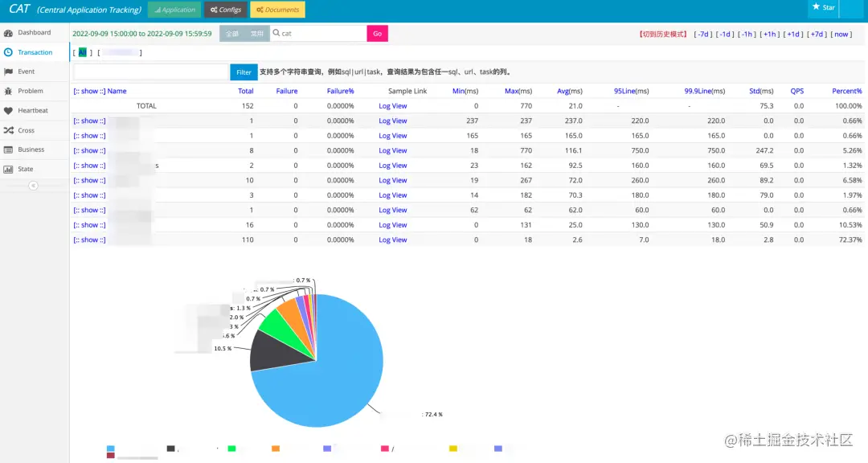This screenshot has height=463, width=868.
Task: Open the Heartbeat heart icon
Action: [8, 110]
